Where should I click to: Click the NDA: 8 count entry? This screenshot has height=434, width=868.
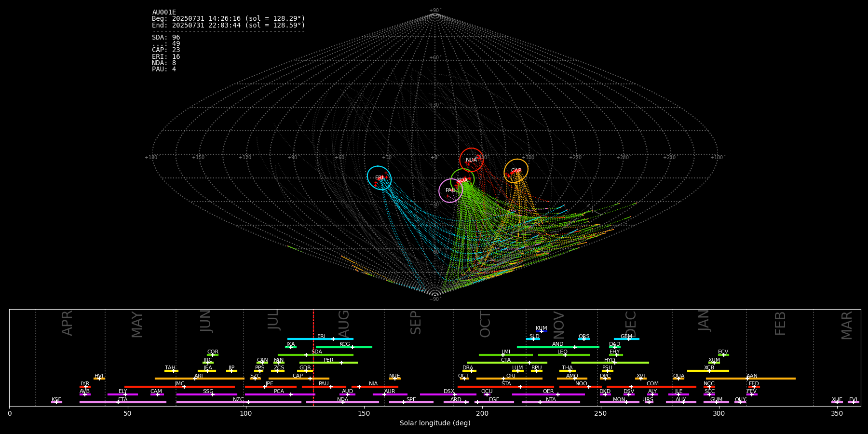click(x=164, y=63)
